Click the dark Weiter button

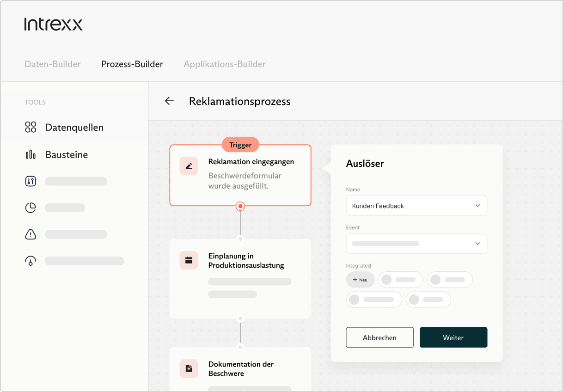pos(453,337)
